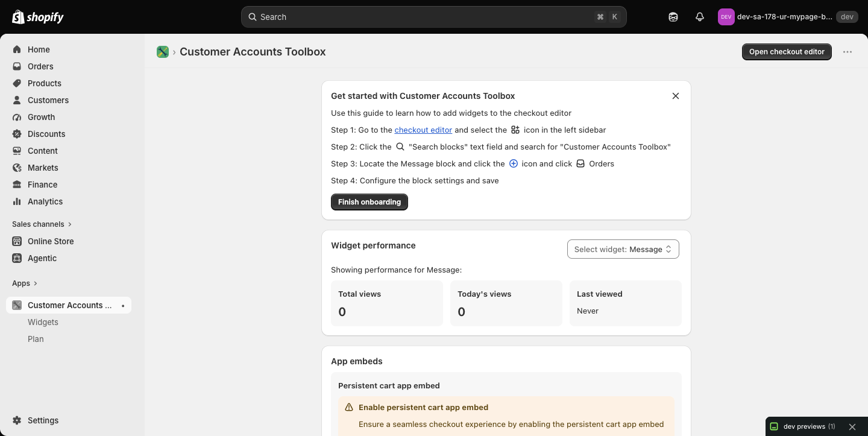Click the Customer Accounts Toolbox app icon in sidebar

tap(17, 305)
